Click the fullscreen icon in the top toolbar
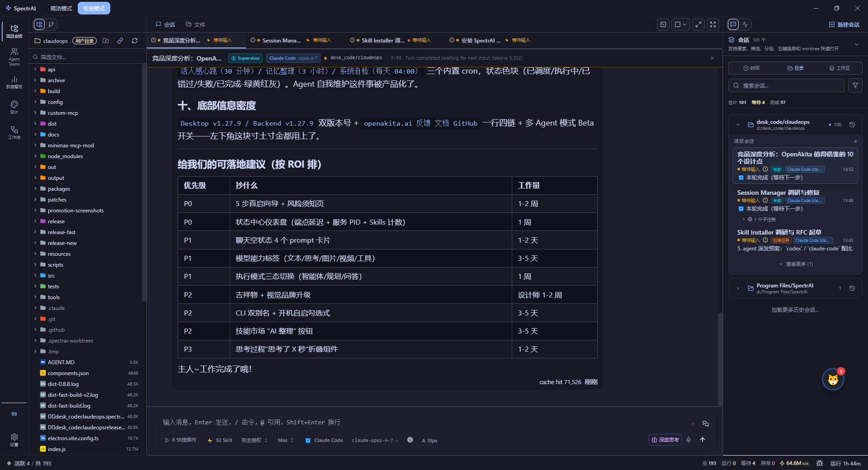 pyautogui.click(x=713, y=24)
